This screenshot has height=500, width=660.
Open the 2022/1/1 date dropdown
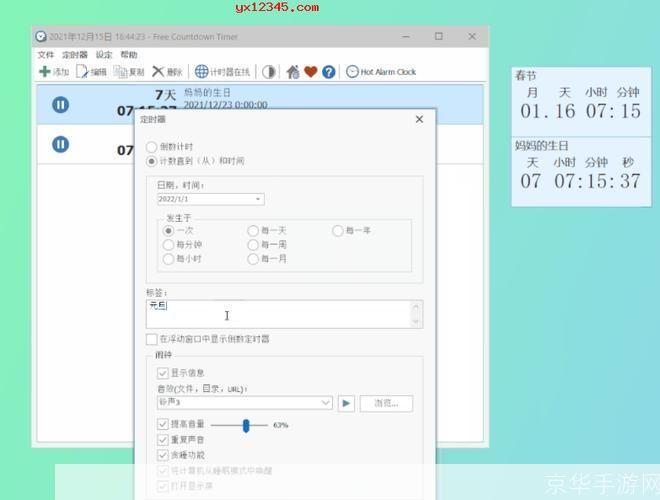point(258,199)
